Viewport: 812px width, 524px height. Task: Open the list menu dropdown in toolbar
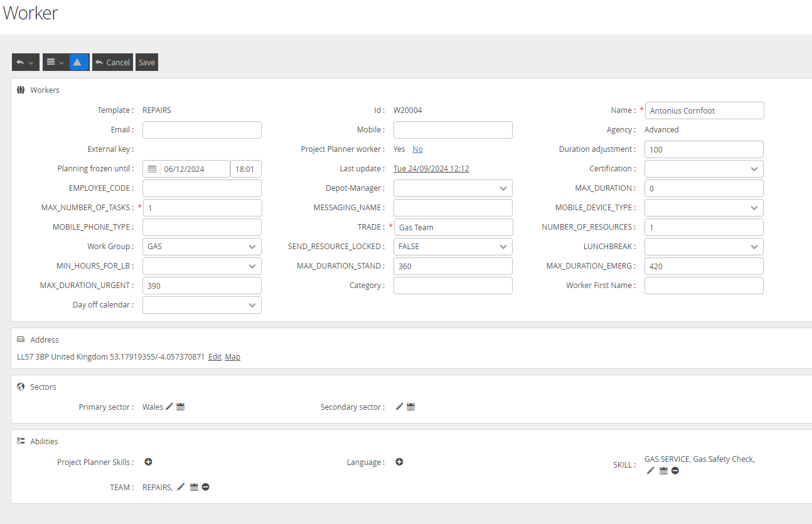tap(55, 62)
